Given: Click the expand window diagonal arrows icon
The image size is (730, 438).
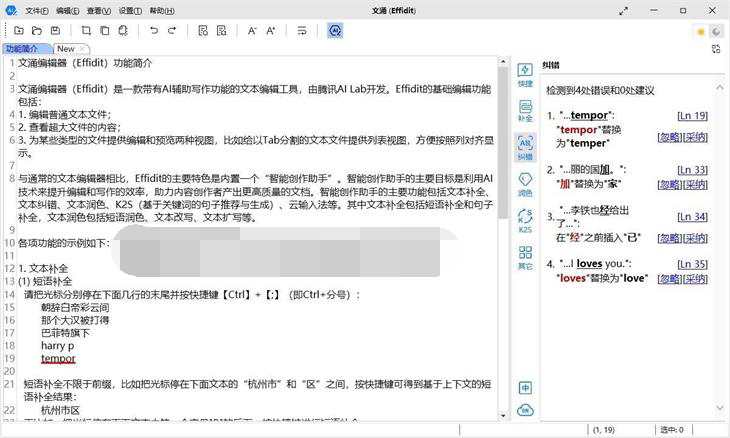Looking at the screenshot, I should coord(623,11).
